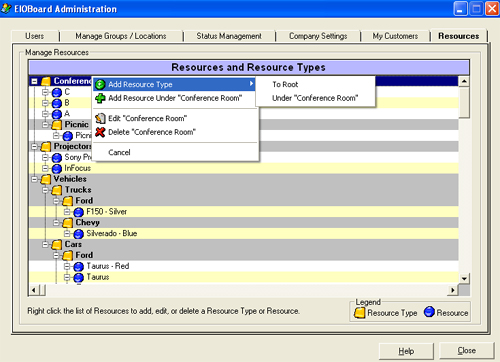500x362 pixels.
Task: Select the "Silverado - Blue" row text
Action: coord(112,233)
